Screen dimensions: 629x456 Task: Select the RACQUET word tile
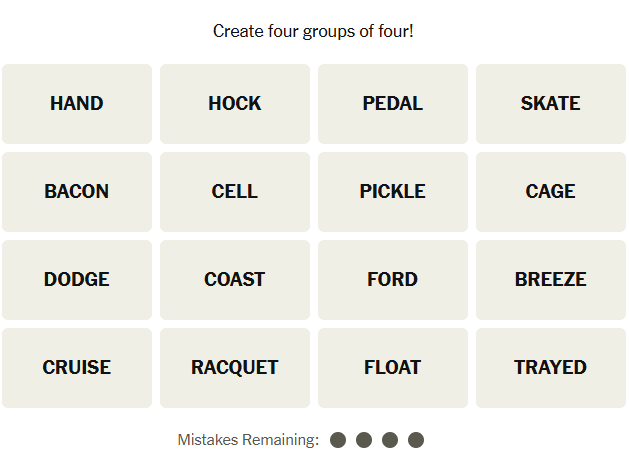(x=235, y=368)
